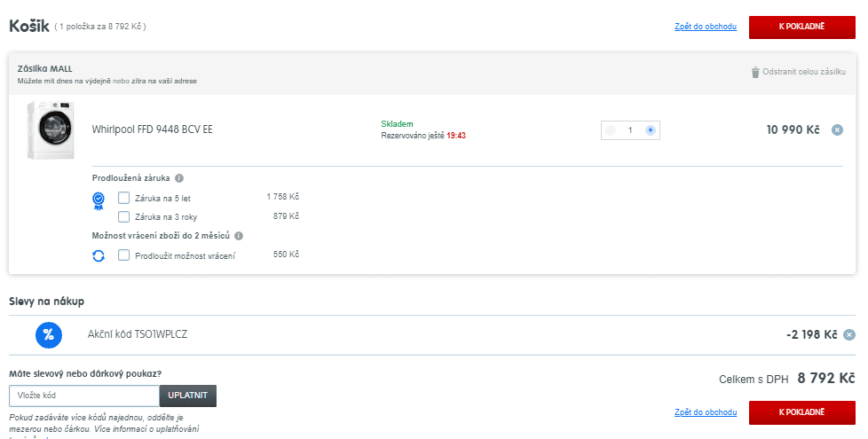Image resolution: width=868 pixels, height=439 pixels.
Task: Open info icon next to Prodloužená záruka
Action: coord(178,178)
